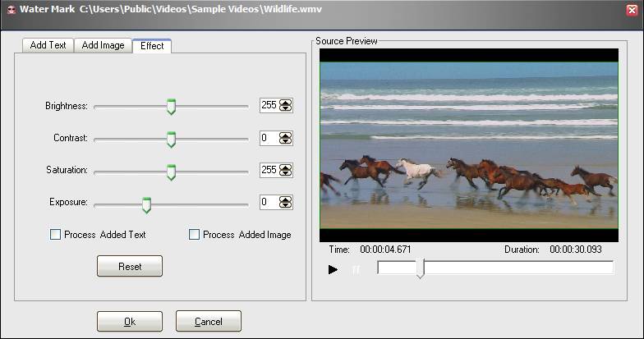
Task: Increase Exposure with the up spinner arrow
Action: tap(286, 199)
